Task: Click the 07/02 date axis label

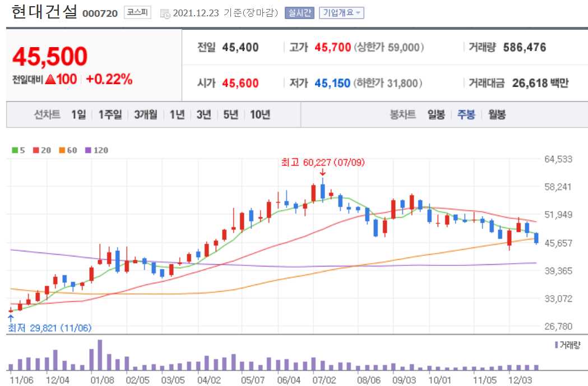Action: pyautogui.click(x=325, y=380)
